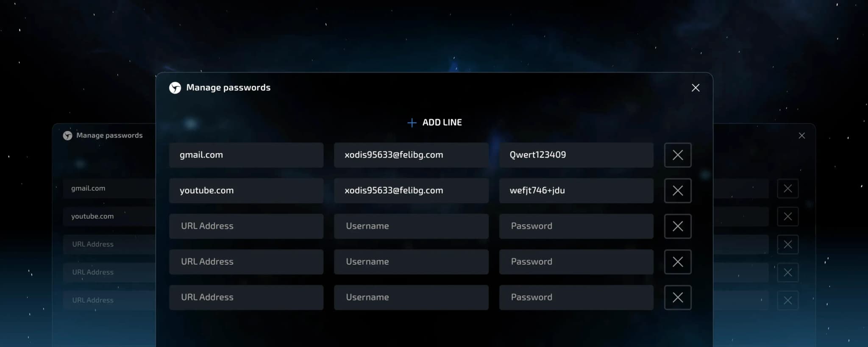
Task: Delete the first empty password row
Action: (677, 226)
